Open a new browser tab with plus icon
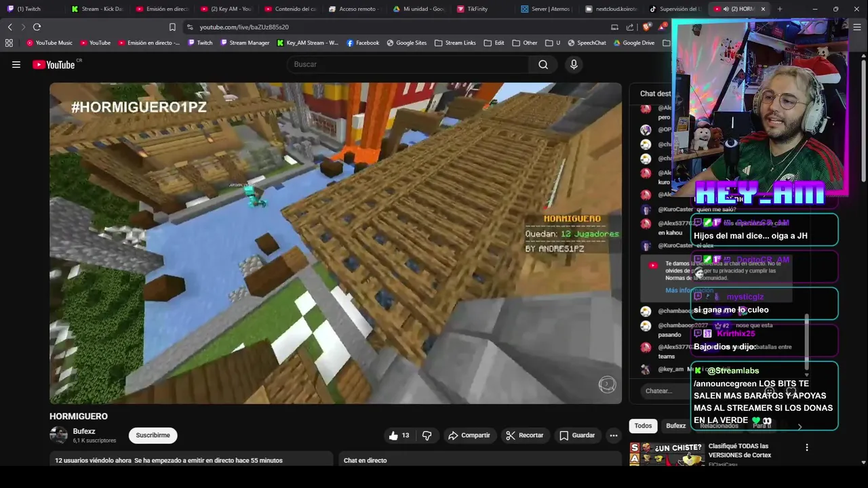868x488 pixels. coord(780,9)
